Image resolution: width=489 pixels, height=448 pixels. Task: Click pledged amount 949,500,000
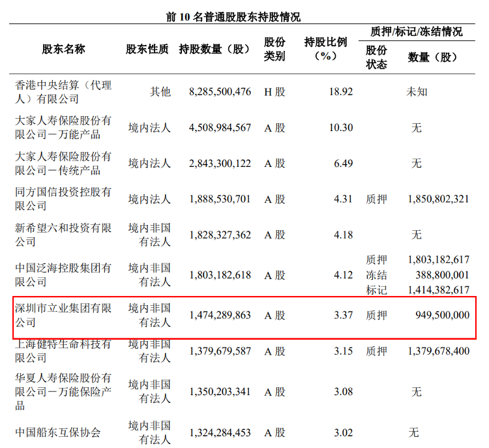pyautogui.click(x=442, y=315)
